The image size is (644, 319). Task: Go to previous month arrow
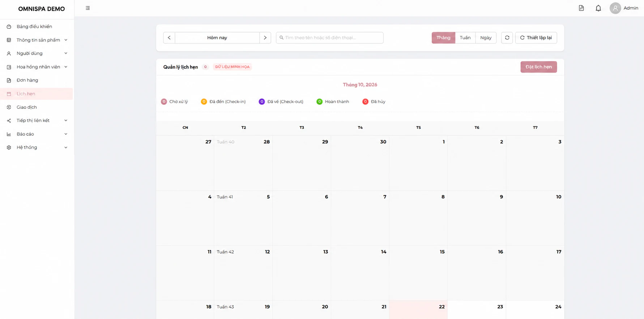click(169, 38)
